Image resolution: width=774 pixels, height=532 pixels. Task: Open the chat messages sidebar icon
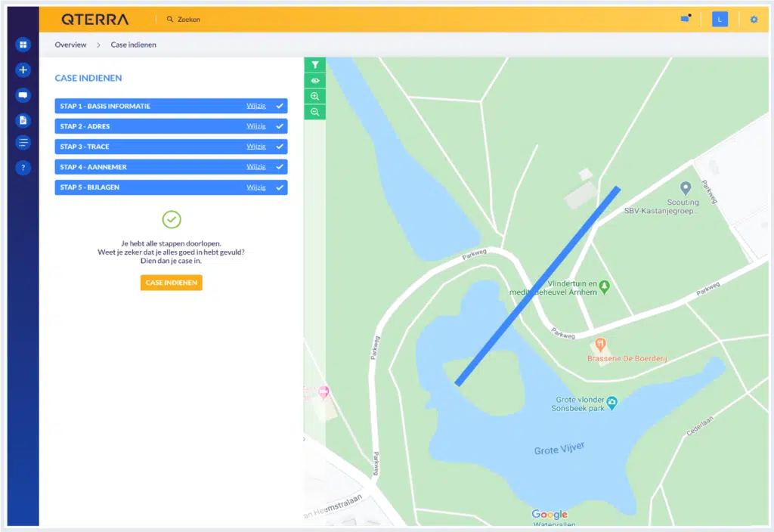click(x=23, y=94)
